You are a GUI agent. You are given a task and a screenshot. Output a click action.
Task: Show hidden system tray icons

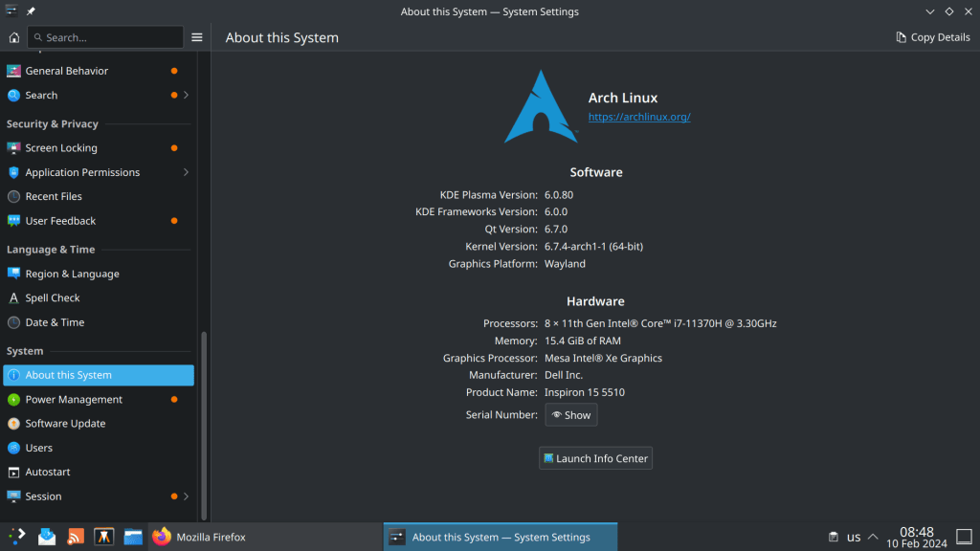(x=873, y=537)
